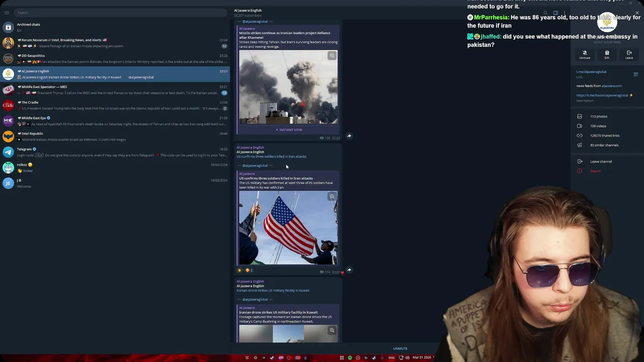Click Rerum Novarum channel avatar
Viewport: 644px width, 362px height.
tap(8, 43)
